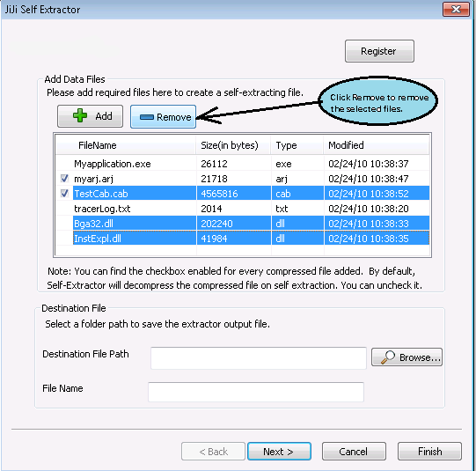Uncheck the myarj.arj checkbox
Image resolution: width=476 pixels, height=471 pixels.
(x=64, y=178)
